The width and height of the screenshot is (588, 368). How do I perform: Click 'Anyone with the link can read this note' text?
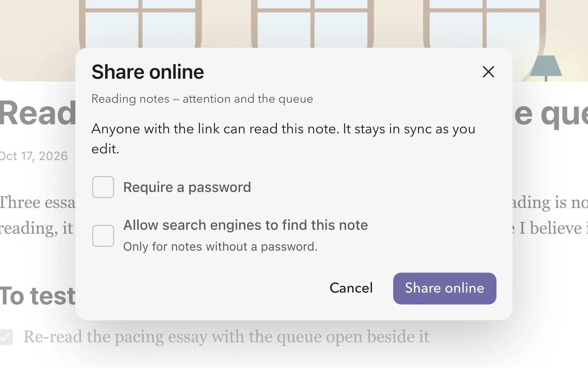coord(215,129)
